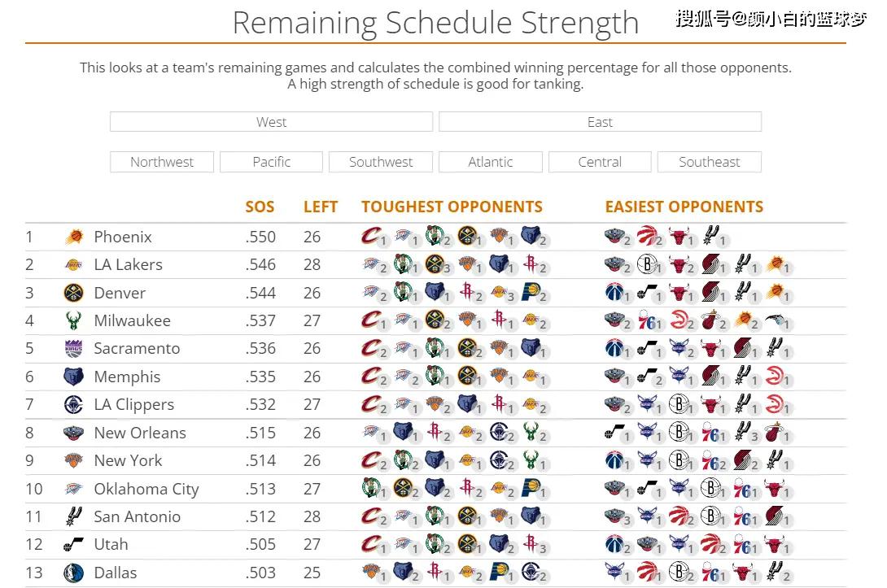This screenshot has width=887, height=588.
Task: Click the Sacramento Kings team logo
Action: pos(73,348)
